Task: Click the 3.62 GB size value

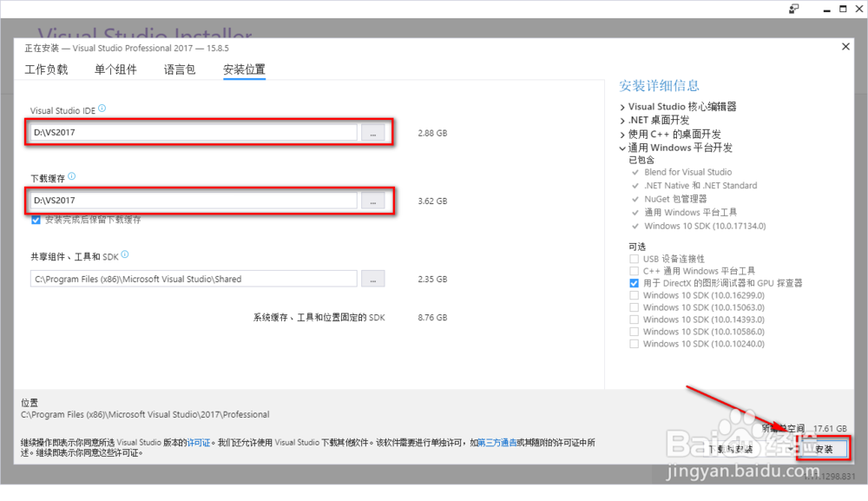Action: (x=432, y=201)
